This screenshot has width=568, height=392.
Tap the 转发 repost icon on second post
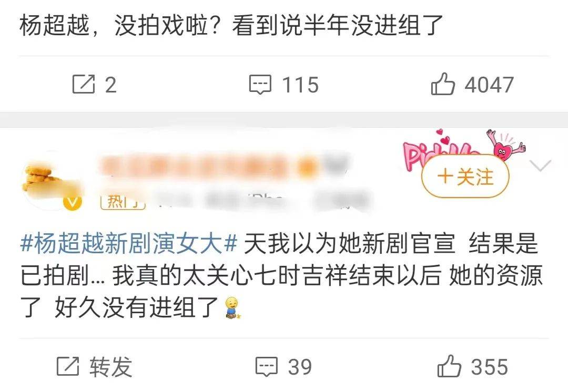coord(68,366)
